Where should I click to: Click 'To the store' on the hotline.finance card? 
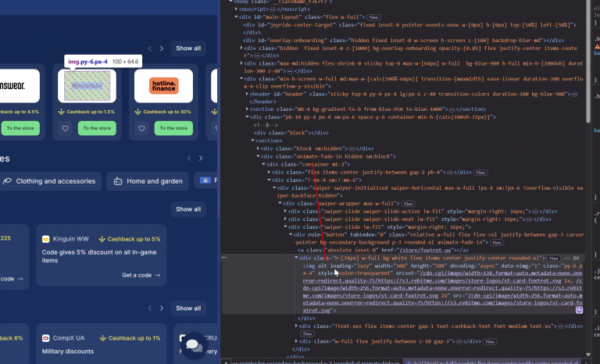pyautogui.click(x=173, y=128)
